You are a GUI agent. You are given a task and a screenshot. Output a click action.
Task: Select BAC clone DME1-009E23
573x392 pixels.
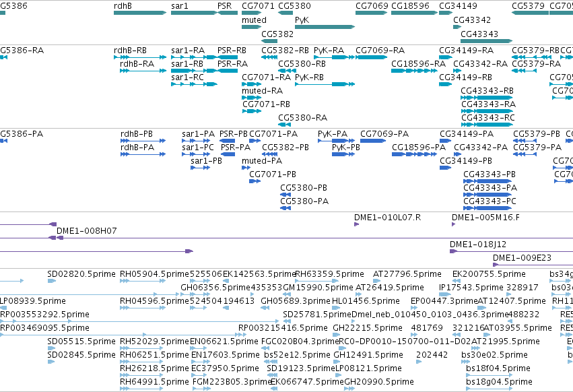[522, 258]
